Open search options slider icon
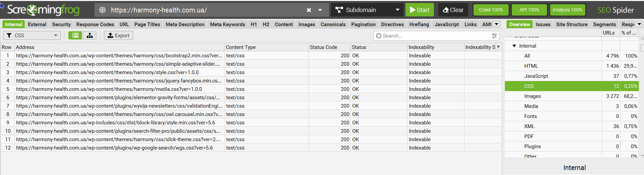 (x=494, y=36)
